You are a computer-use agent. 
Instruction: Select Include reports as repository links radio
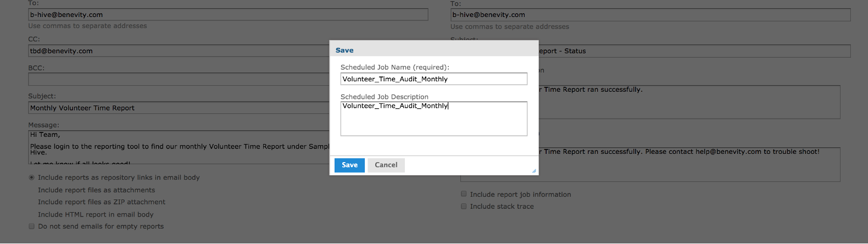[32, 178]
